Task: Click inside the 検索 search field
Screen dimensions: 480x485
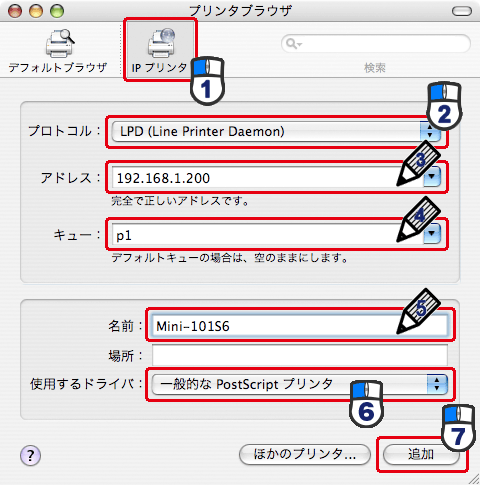Action: tap(376, 44)
